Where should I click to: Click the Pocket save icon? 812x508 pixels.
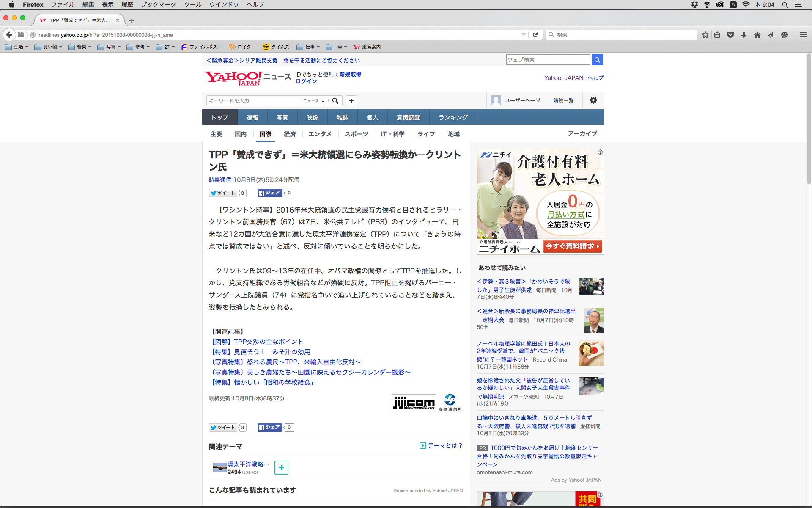click(x=730, y=35)
